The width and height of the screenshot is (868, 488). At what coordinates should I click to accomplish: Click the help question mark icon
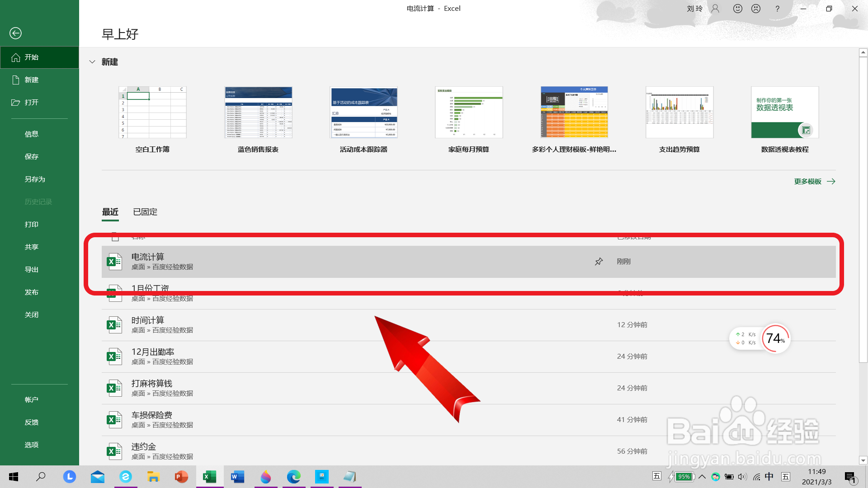pos(777,9)
